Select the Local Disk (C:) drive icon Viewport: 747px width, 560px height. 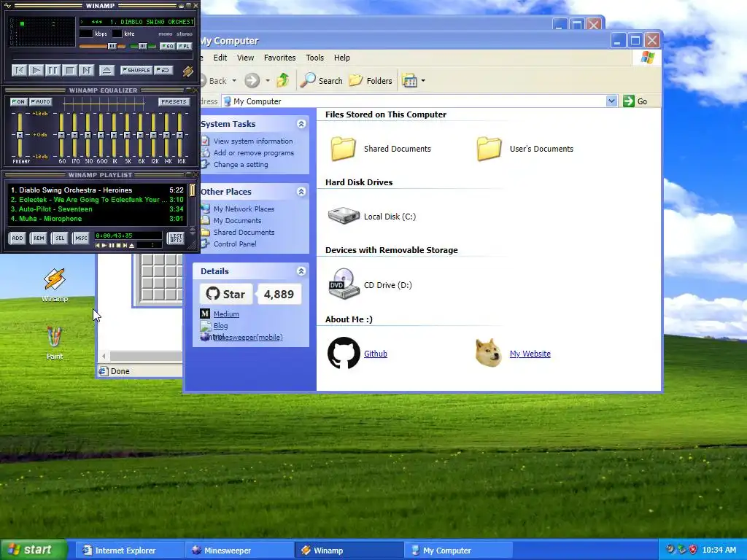[343, 215]
